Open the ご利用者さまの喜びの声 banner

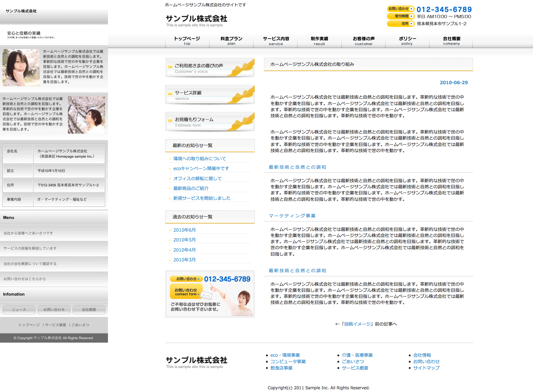point(210,68)
